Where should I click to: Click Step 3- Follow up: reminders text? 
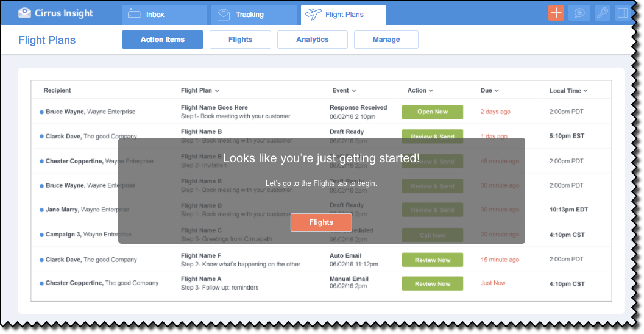[220, 288]
